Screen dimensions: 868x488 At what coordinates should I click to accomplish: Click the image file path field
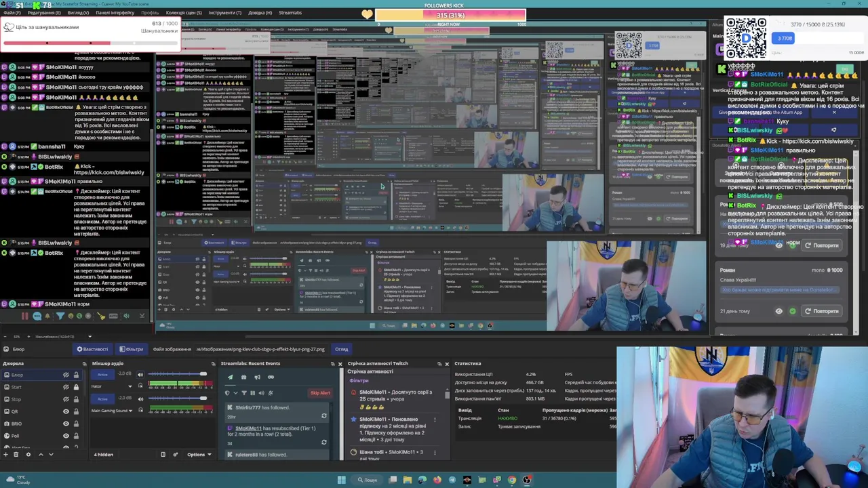click(x=261, y=349)
